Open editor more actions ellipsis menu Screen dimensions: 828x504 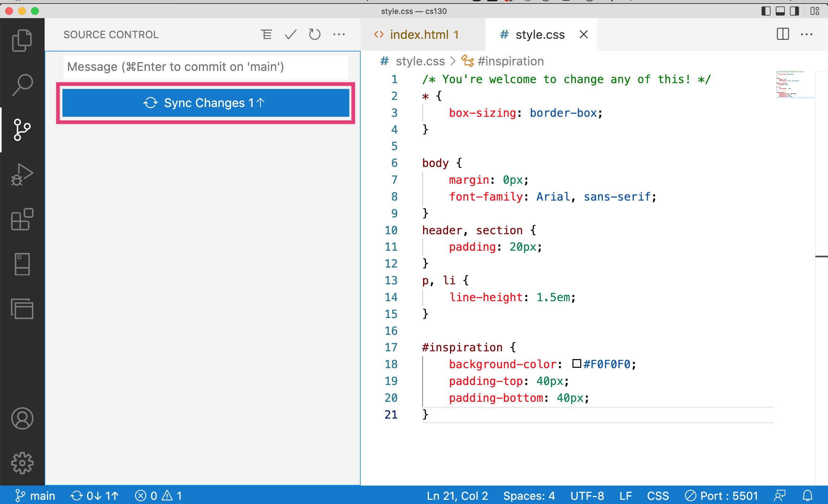coord(807,34)
